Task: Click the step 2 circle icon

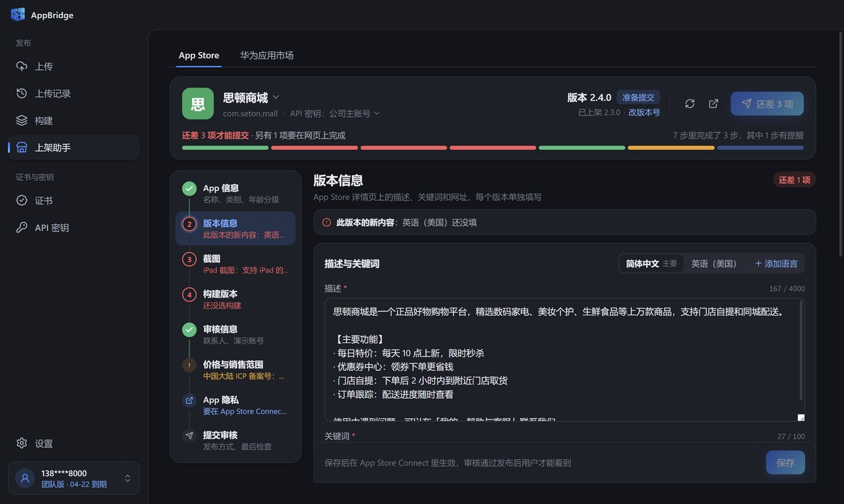Action: (x=189, y=224)
